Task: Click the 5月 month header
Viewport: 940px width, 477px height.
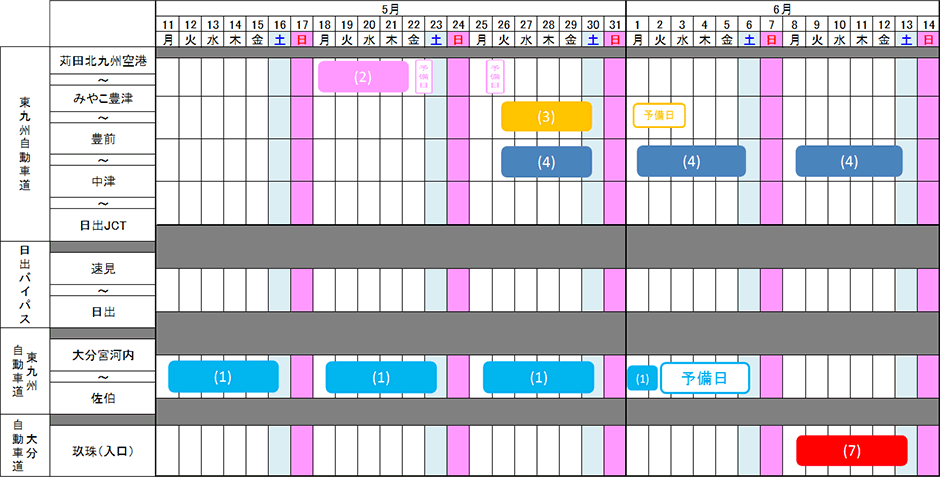Action: coord(390,9)
